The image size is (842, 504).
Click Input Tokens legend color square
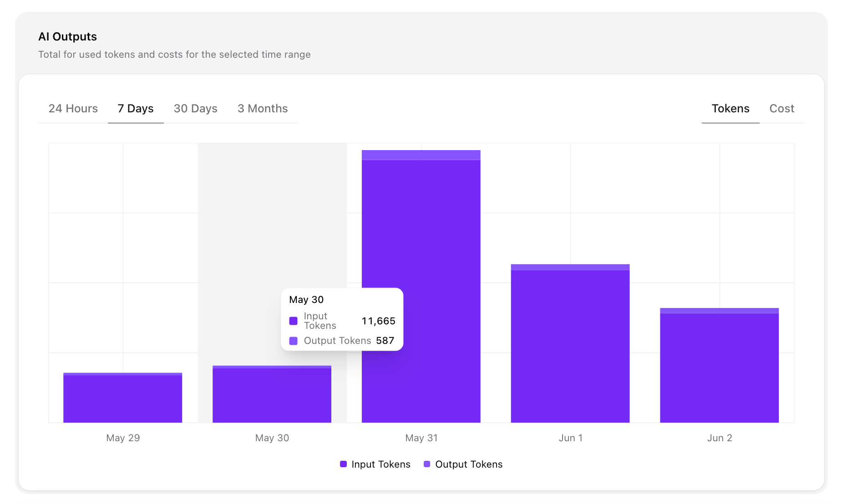click(343, 464)
